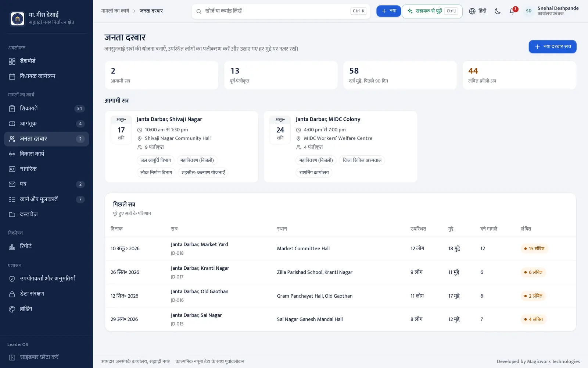Click the नया दरबार सत्र button
This screenshot has height=368, width=588.
pyautogui.click(x=552, y=47)
